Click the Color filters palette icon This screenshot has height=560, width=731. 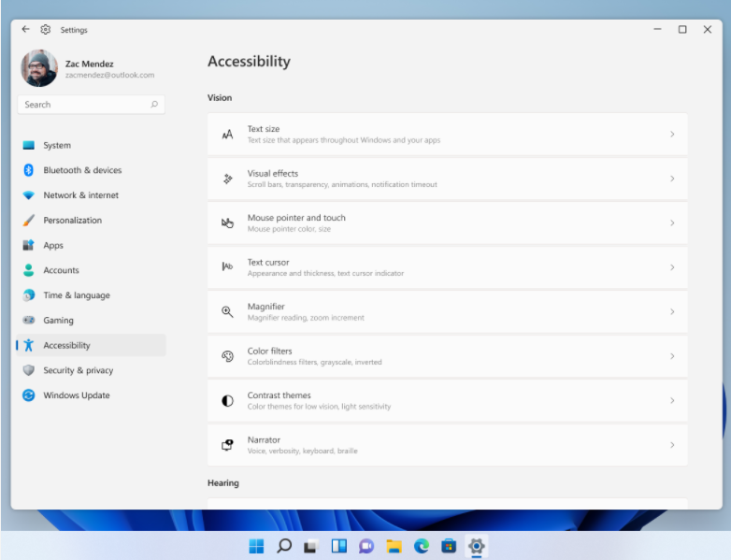tap(227, 356)
